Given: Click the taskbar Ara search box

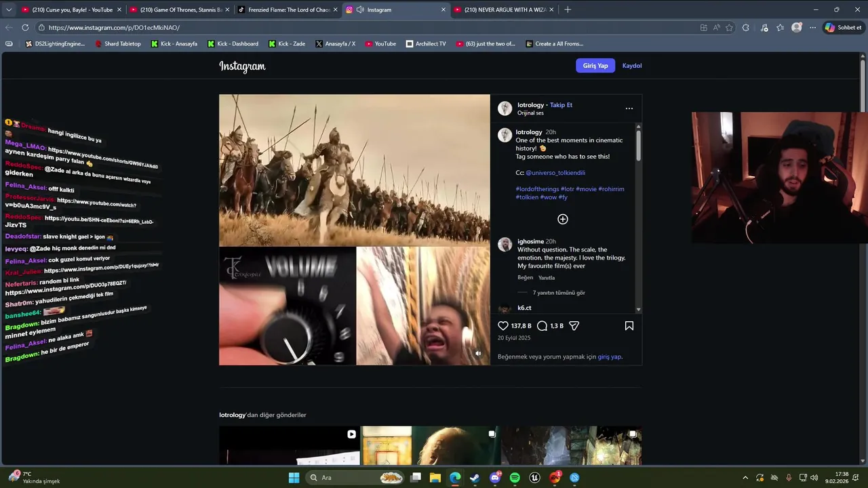Looking at the screenshot, I should [355, 478].
